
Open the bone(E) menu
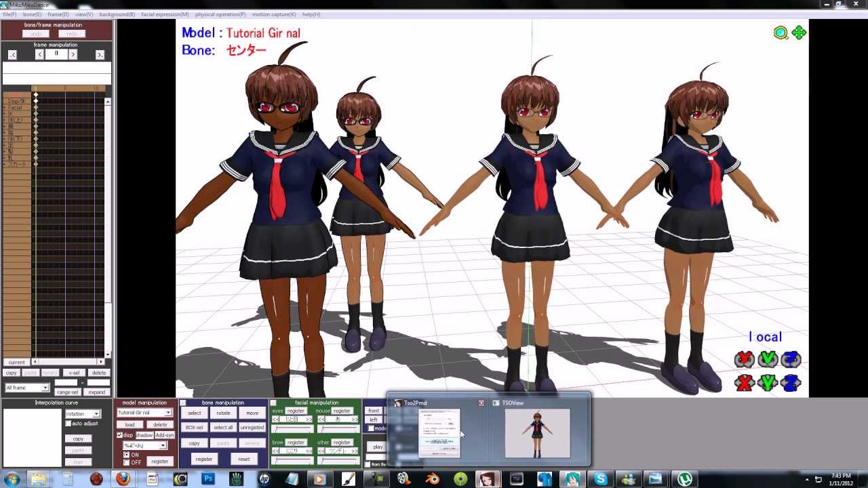click(32, 14)
